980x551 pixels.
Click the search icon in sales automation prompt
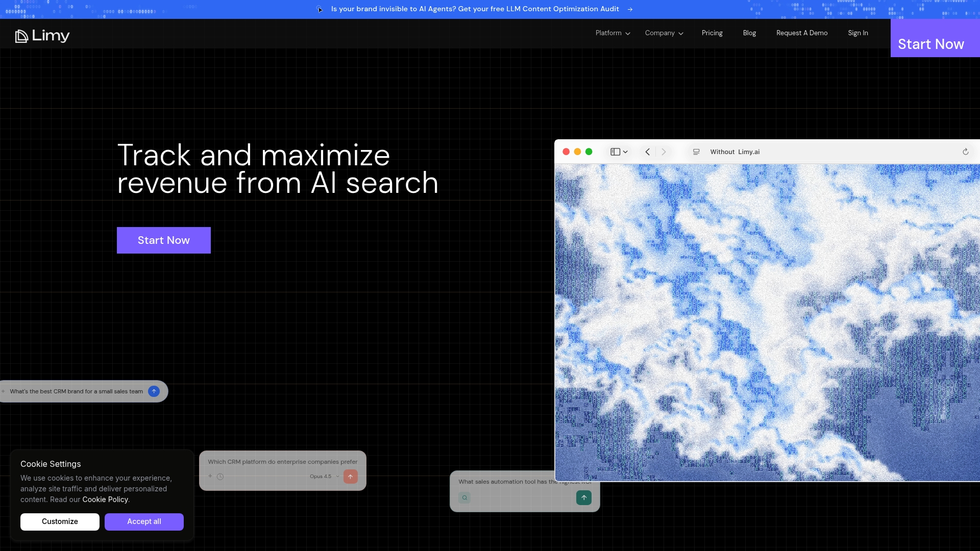pyautogui.click(x=464, y=497)
